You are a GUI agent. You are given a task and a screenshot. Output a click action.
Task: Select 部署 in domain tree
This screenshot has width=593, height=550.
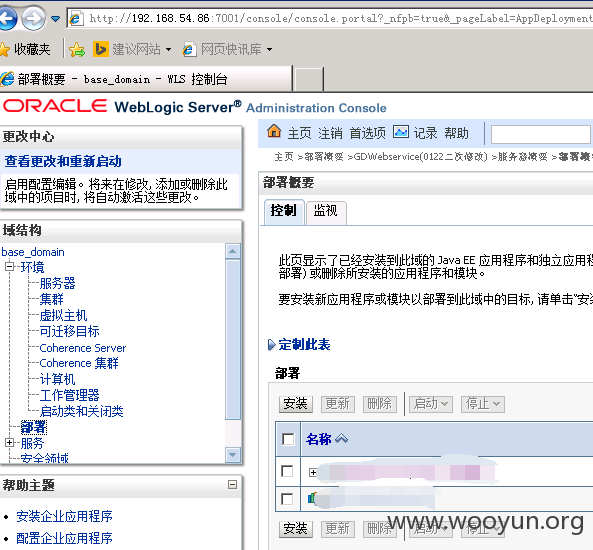click(33, 427)
